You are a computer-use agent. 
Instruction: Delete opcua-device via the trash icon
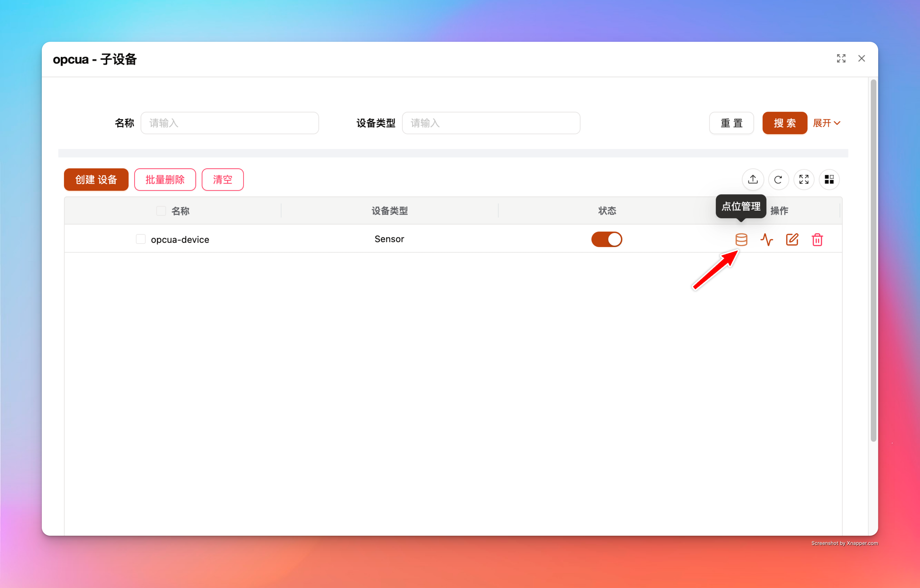click(x=817, y=240)
